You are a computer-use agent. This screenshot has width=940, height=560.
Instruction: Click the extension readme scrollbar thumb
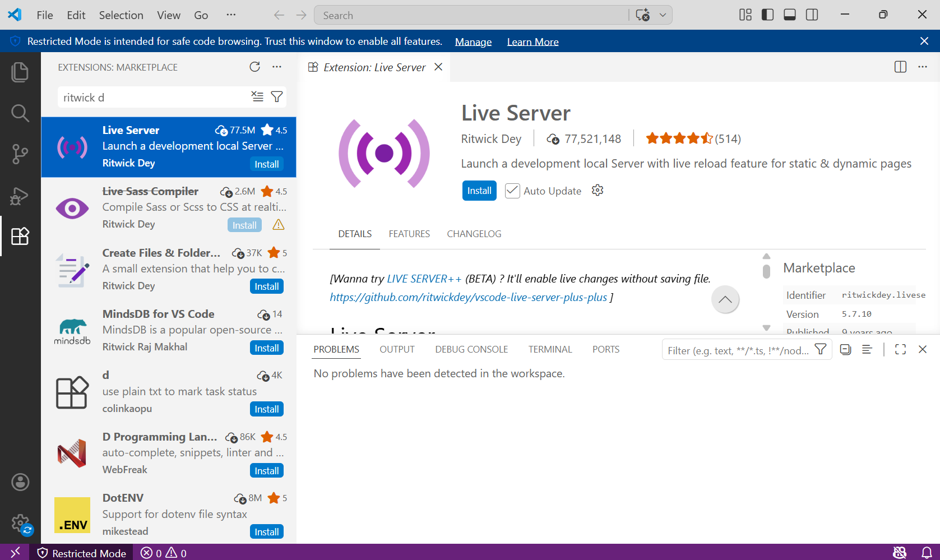click(x=766, y=271)
